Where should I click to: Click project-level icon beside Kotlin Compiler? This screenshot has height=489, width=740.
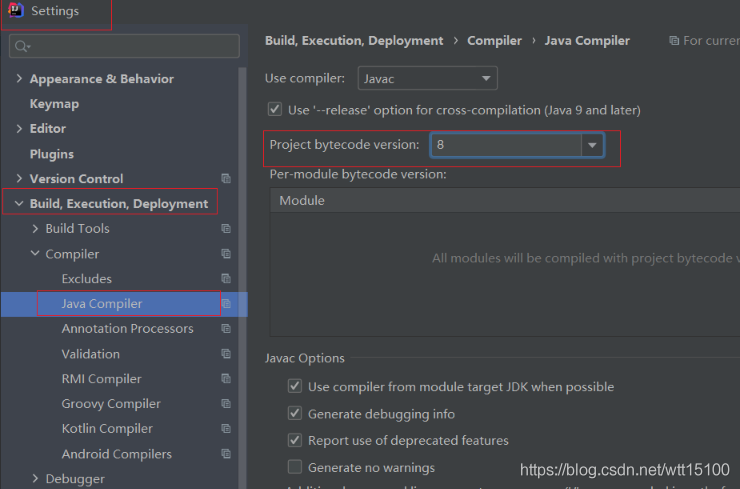tap(226, 429)
